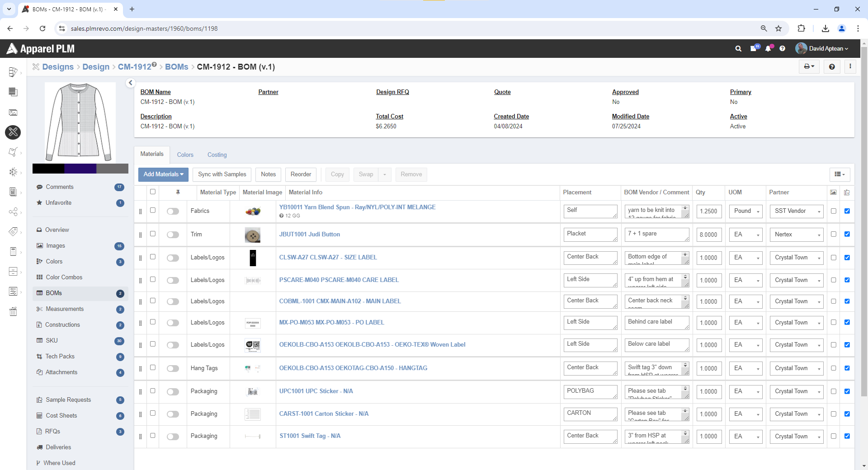Viewport: 868px width, 470px height.
Task: Toggle the switch on JBUT1001 Judi Button row
Action: point(173,235)
